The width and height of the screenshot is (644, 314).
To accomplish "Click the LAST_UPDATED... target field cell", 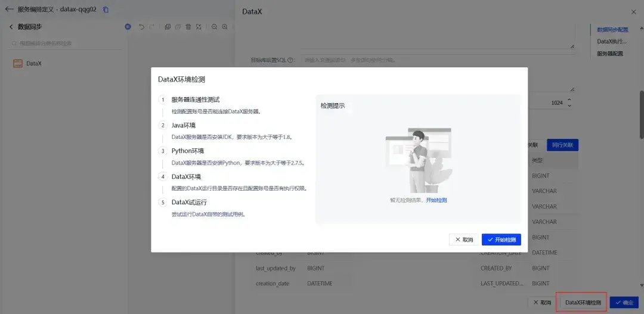I will (x=502, y=284).
